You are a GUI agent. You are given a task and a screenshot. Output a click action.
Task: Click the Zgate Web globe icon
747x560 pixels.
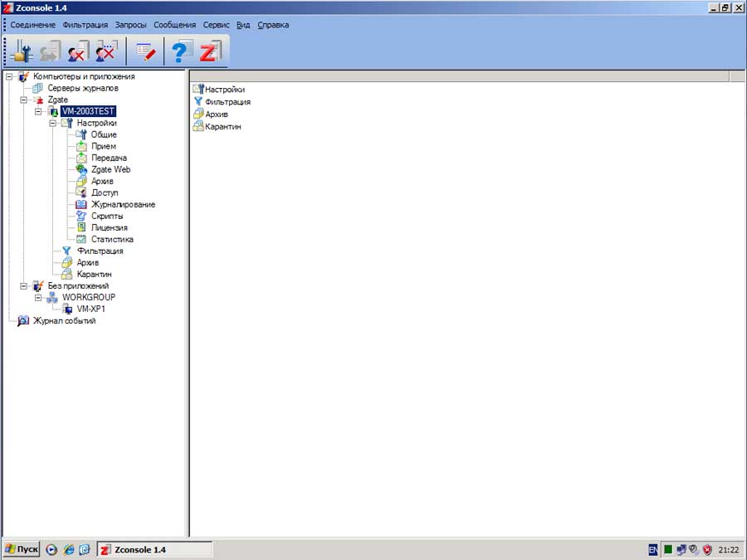click(81, 169)
